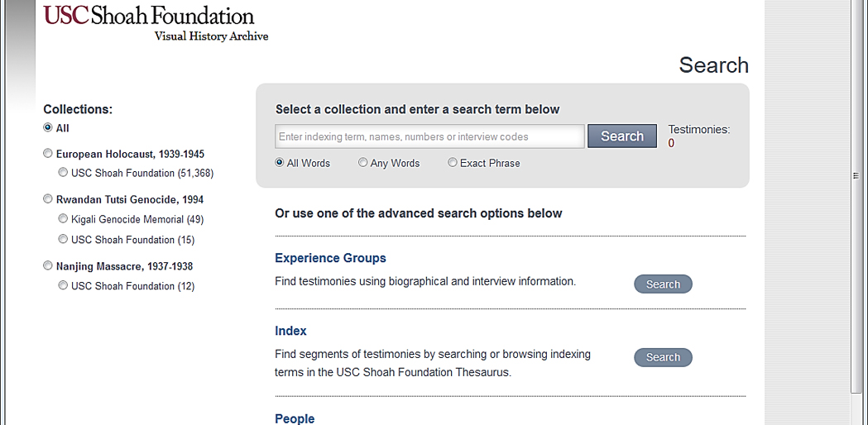Open the Experience Groups heading link
The width and height of the screenshot is (868, 425).
pyautogui.click(x=330, y=258)
